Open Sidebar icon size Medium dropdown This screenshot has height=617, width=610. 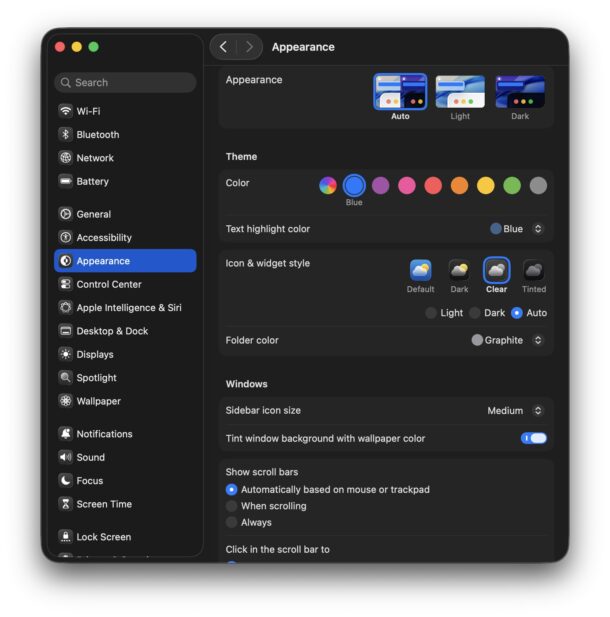pyautogui.click(x=515, y=410)
